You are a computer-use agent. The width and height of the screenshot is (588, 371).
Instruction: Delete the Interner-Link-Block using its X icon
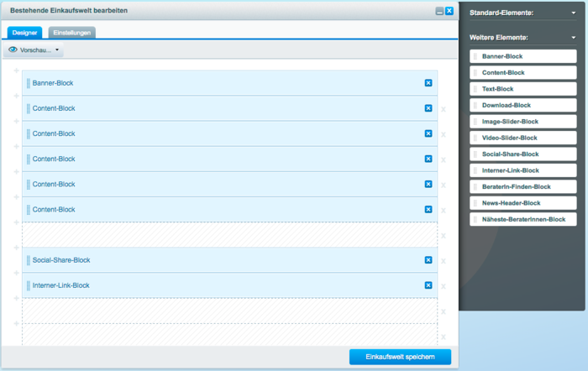click(428, 285)
